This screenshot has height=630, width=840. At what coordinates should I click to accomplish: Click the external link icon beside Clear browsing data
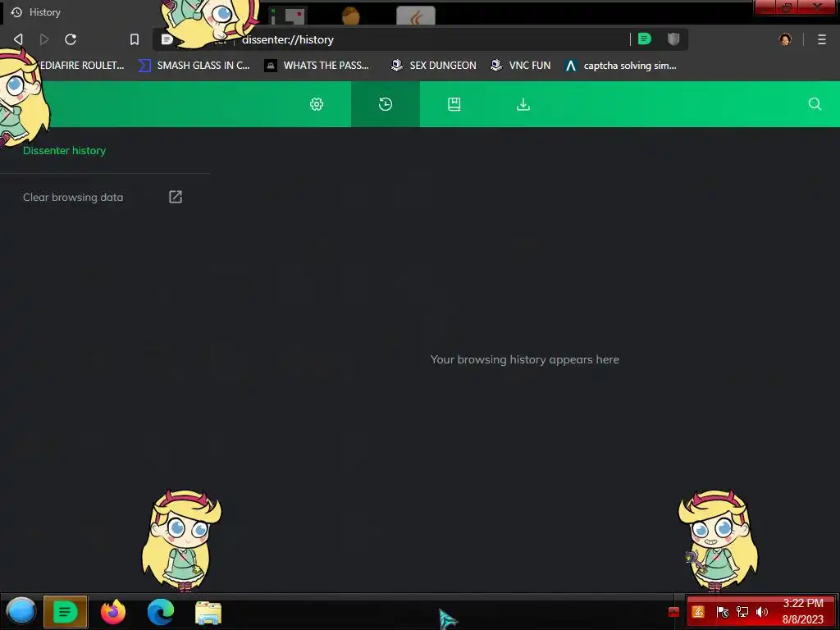(x=176, y=197)
